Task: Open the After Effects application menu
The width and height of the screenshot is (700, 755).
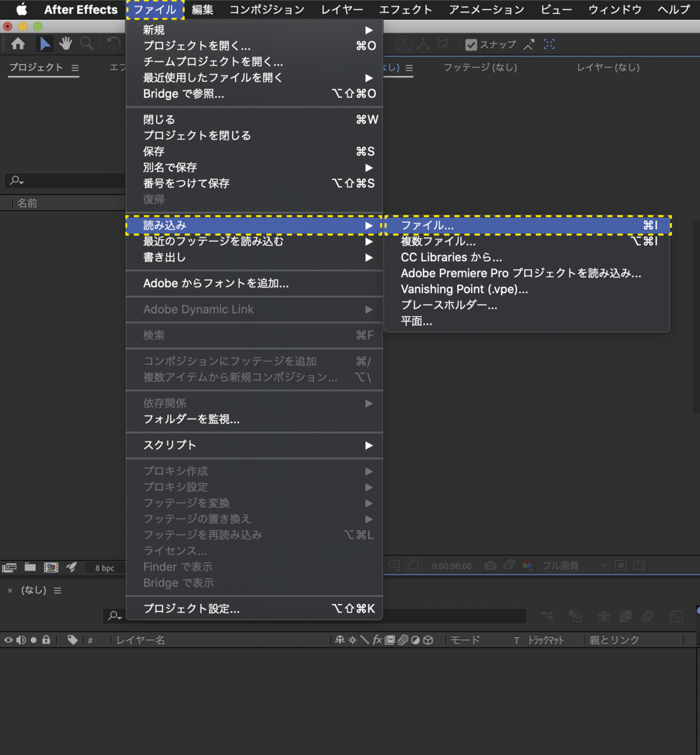Action: point(81,9)
